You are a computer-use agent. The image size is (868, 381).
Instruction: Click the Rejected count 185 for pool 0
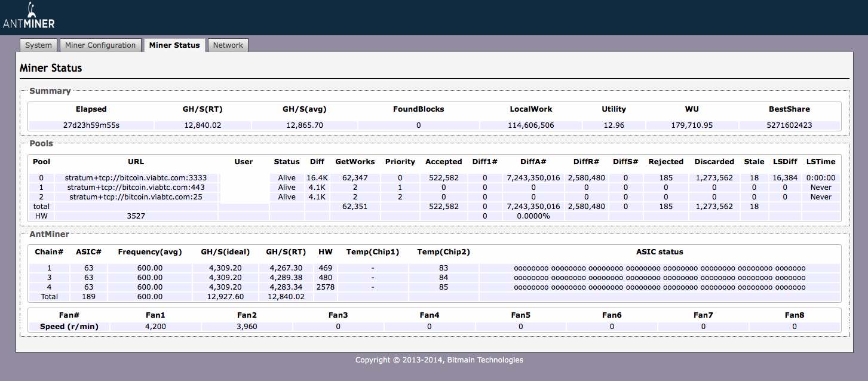(665, 178)
